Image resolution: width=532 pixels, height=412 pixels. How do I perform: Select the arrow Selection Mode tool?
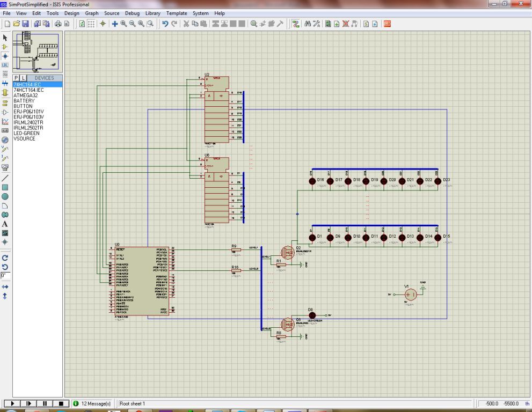tap(5, 38)
